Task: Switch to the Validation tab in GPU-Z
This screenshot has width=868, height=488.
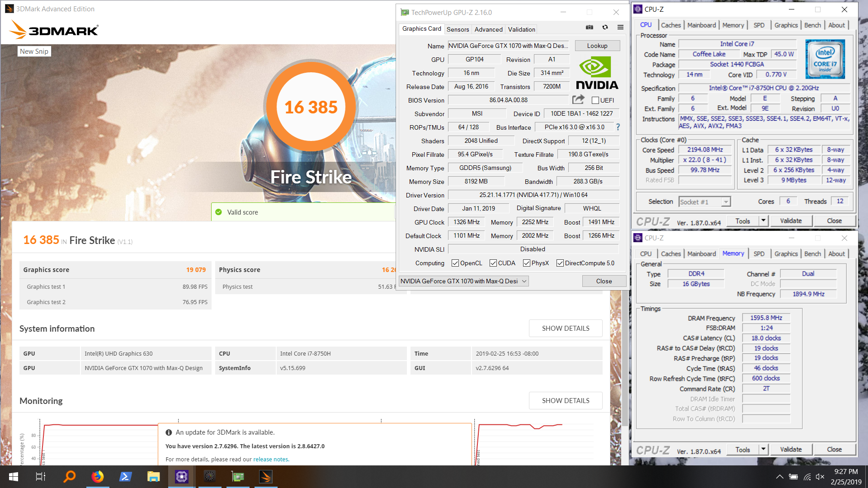Action: tap(521, 29)
